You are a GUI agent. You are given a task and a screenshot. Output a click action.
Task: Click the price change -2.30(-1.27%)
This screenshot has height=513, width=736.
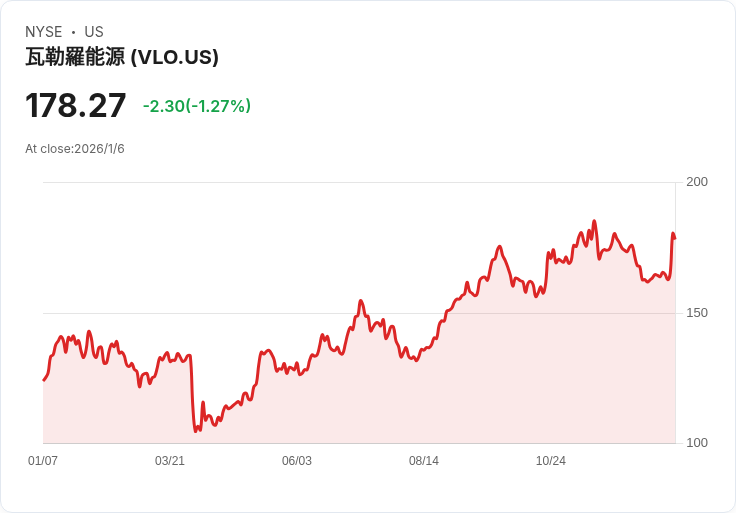tap(197, 106)
